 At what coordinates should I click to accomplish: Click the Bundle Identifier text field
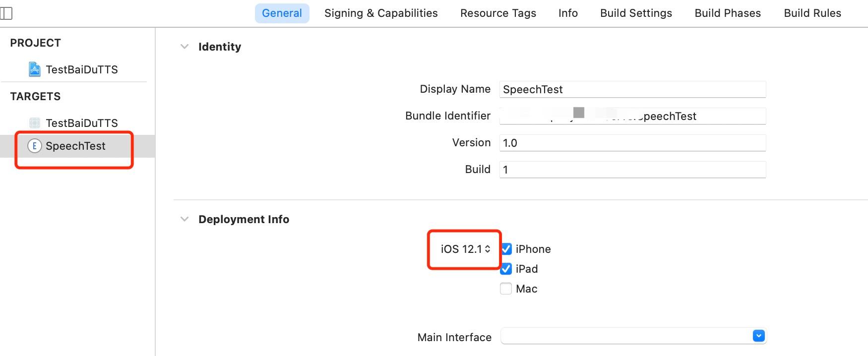click(632, 116)
